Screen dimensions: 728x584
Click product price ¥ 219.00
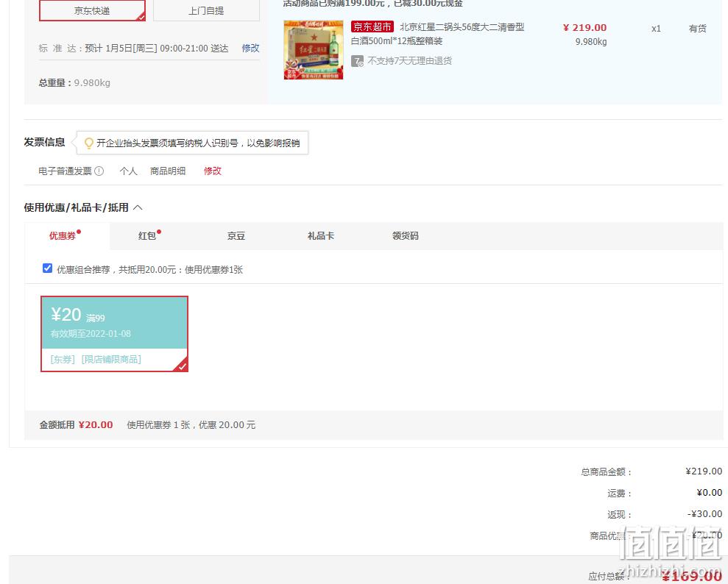(x=584, y=28)
